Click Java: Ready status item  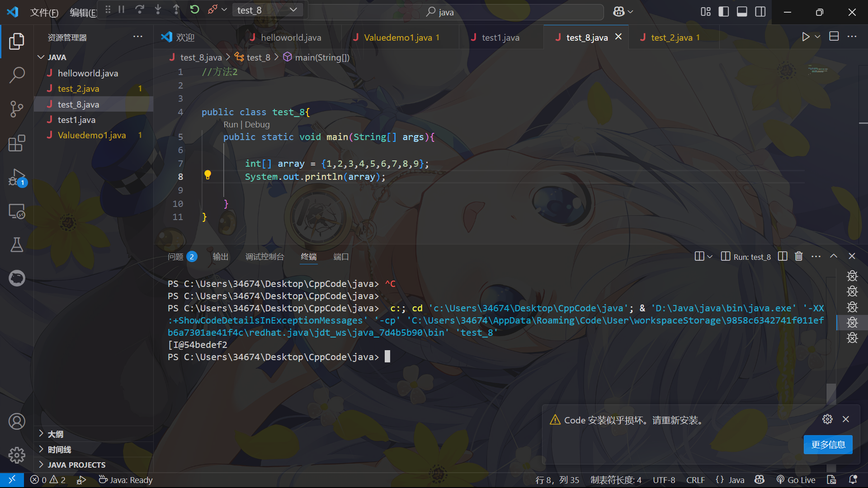click(126, 480)
